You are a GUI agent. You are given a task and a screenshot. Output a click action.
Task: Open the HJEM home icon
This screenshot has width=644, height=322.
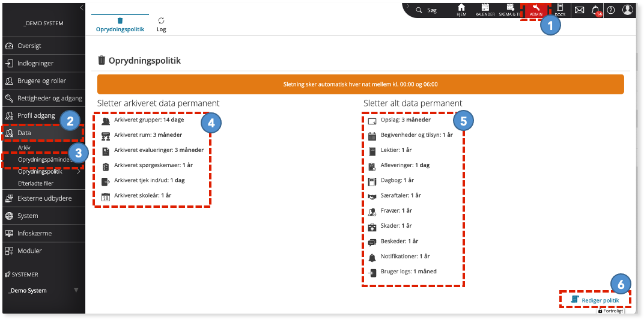[461, 10]
